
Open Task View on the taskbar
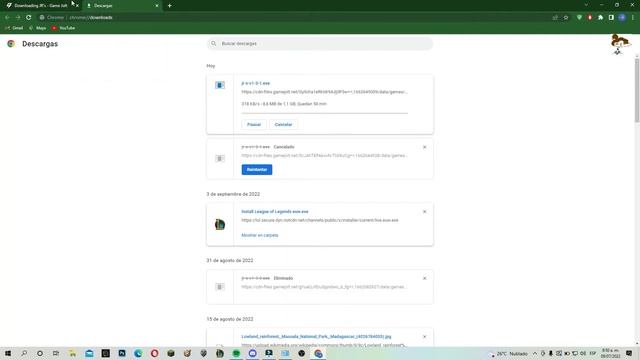click(x=56, y=353)
